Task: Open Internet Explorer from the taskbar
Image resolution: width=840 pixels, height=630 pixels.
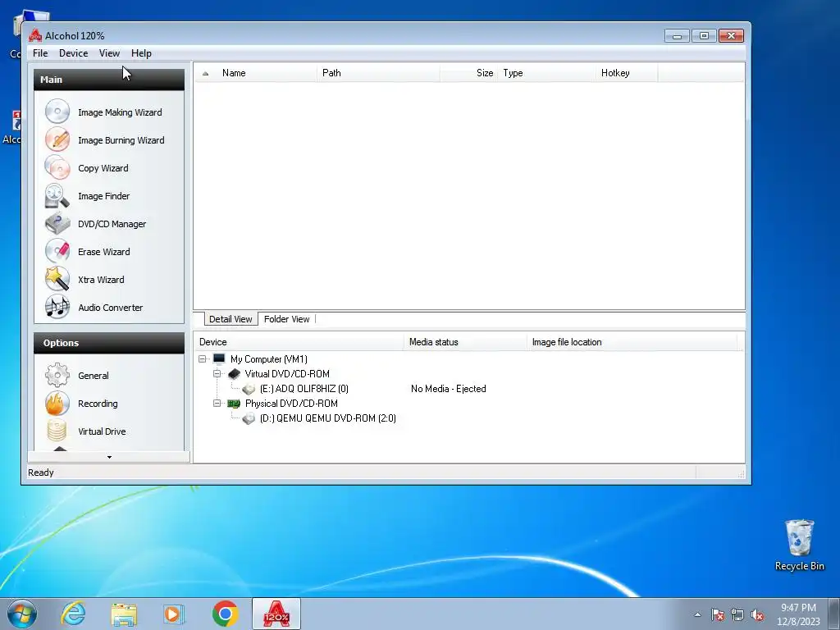Action: click(x=73, y=614)
